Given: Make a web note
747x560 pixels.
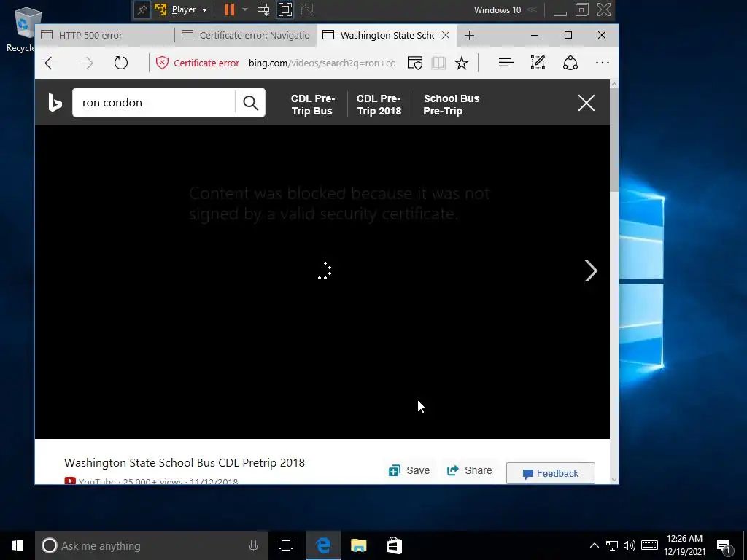Looking at the screenshot, I should [x=538, y=63].
